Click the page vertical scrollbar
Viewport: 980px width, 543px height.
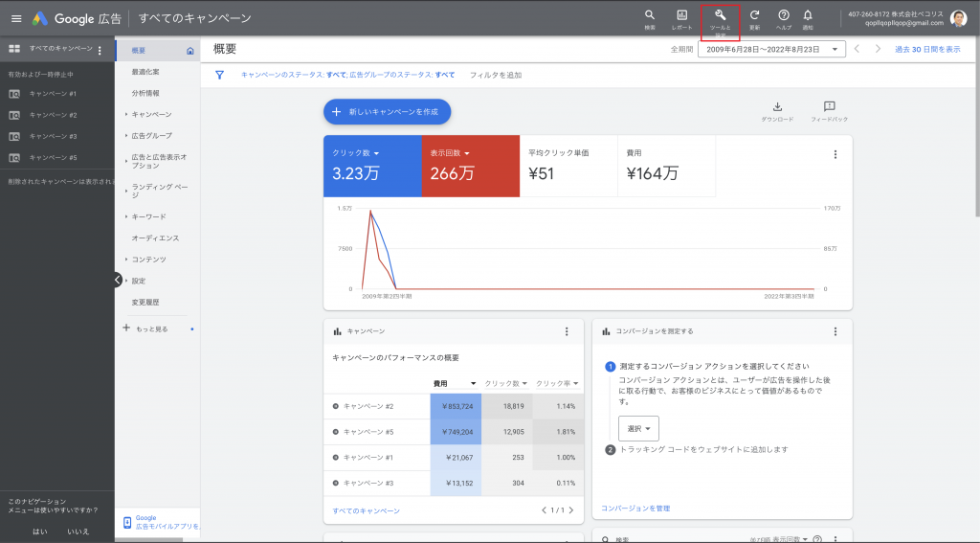coord(975,125)
